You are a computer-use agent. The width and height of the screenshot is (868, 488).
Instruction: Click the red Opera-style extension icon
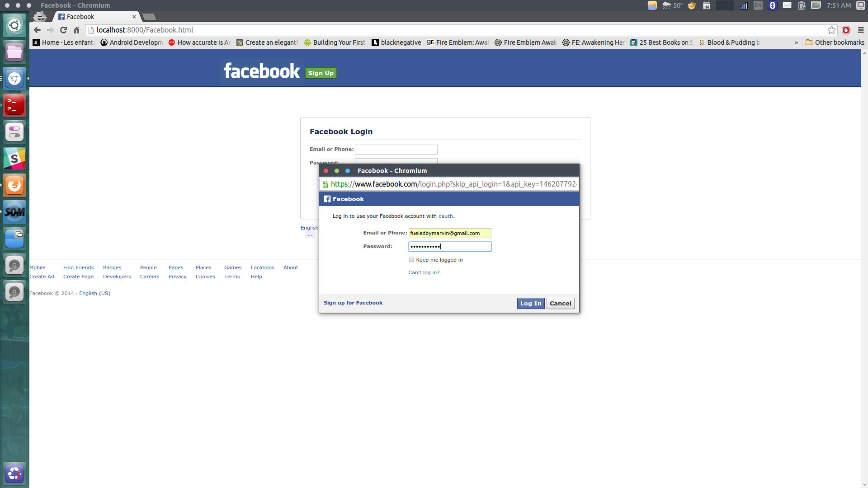click(846, 30)
